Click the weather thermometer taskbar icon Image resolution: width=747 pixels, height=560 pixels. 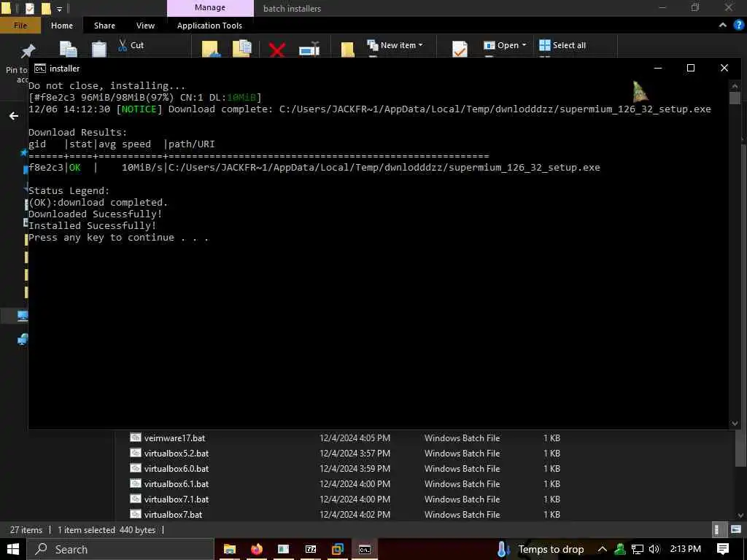503,549
